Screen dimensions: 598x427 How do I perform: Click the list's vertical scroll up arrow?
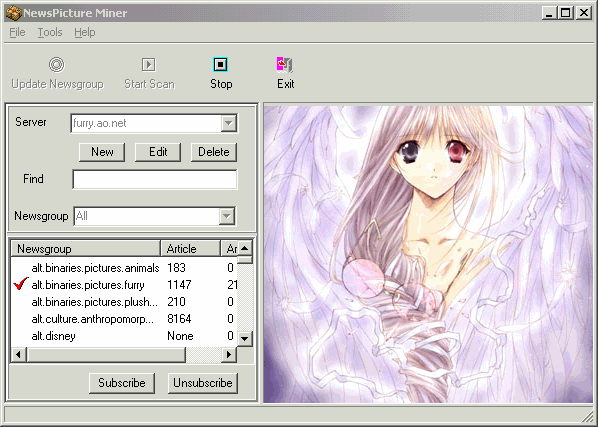244,248
